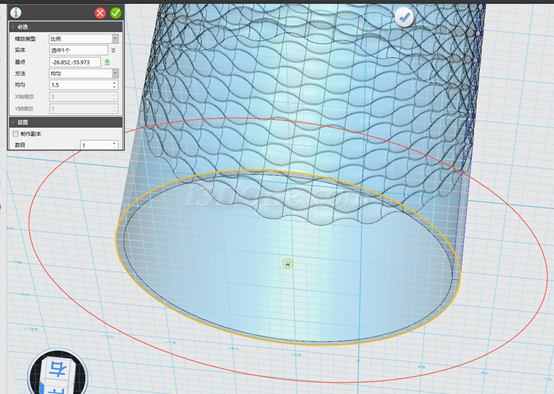Image resolution: width=554 pixels, height=394 pixels.
Task: Collapse the 必选 section header
Action: (66, 27)
